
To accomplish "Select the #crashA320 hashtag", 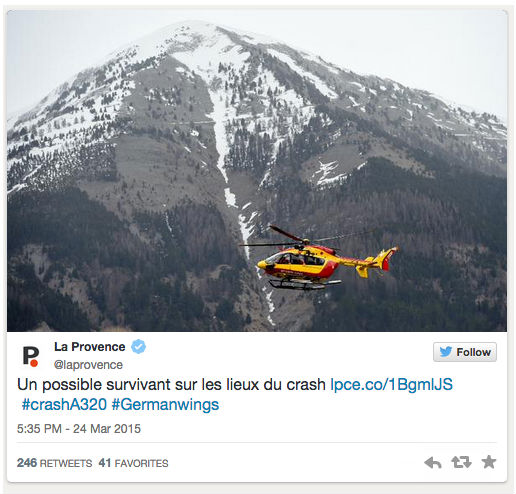I will [64, 405].
